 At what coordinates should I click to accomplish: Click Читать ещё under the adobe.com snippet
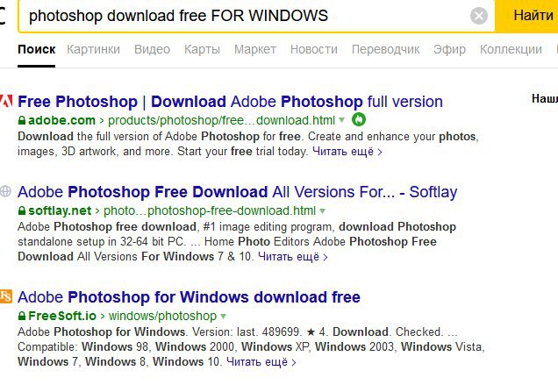347,152
